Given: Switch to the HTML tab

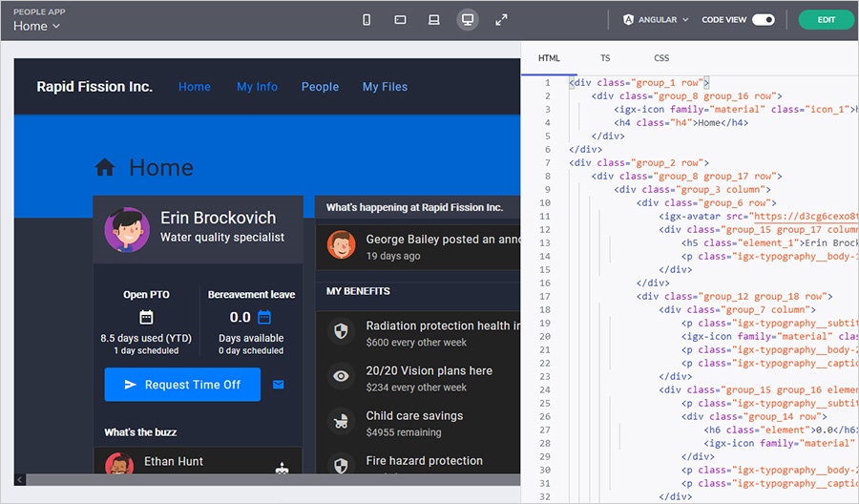Looking at the screenshot, I should point(549,58).
